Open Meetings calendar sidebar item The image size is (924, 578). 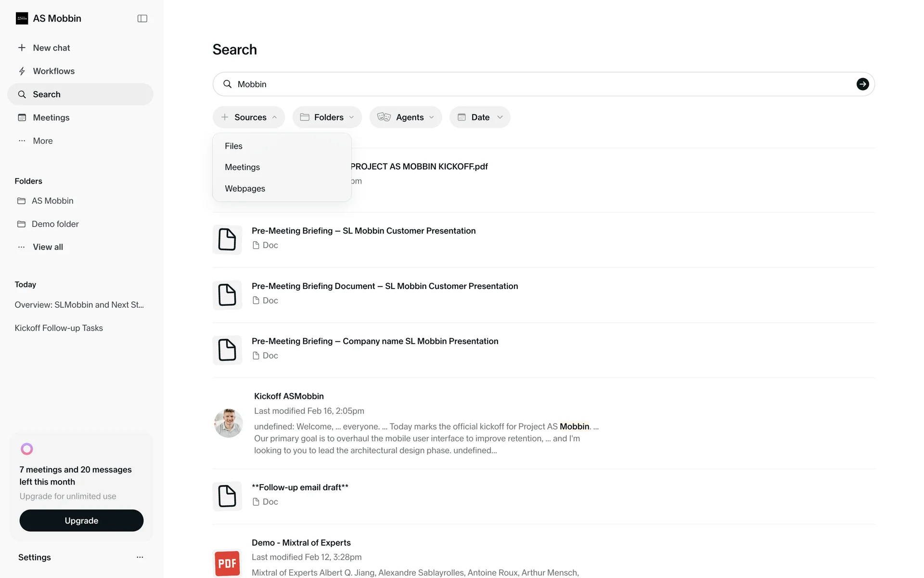pyautogui.click(x=51, y=118)
